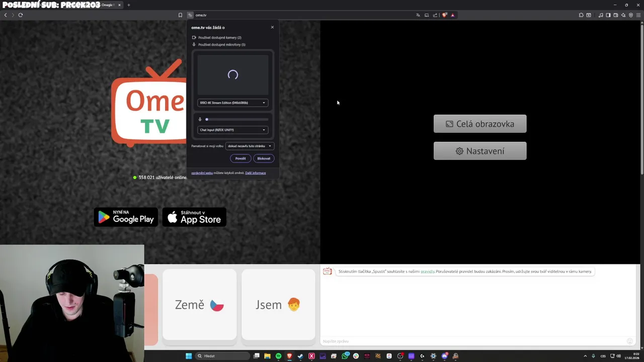Open the emoji picker in chat box
The height and width of the screenshot is (362, 644).
[629, 341]
